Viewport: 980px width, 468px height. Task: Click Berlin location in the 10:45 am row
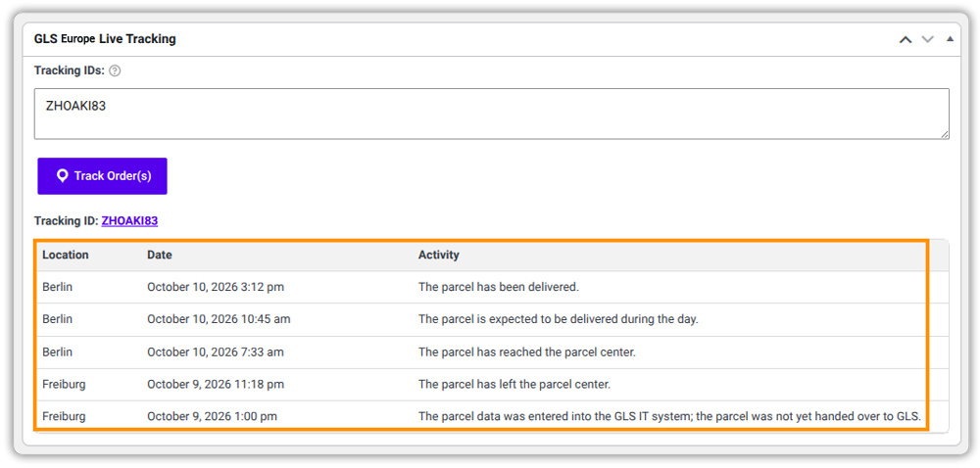(58, 319)
